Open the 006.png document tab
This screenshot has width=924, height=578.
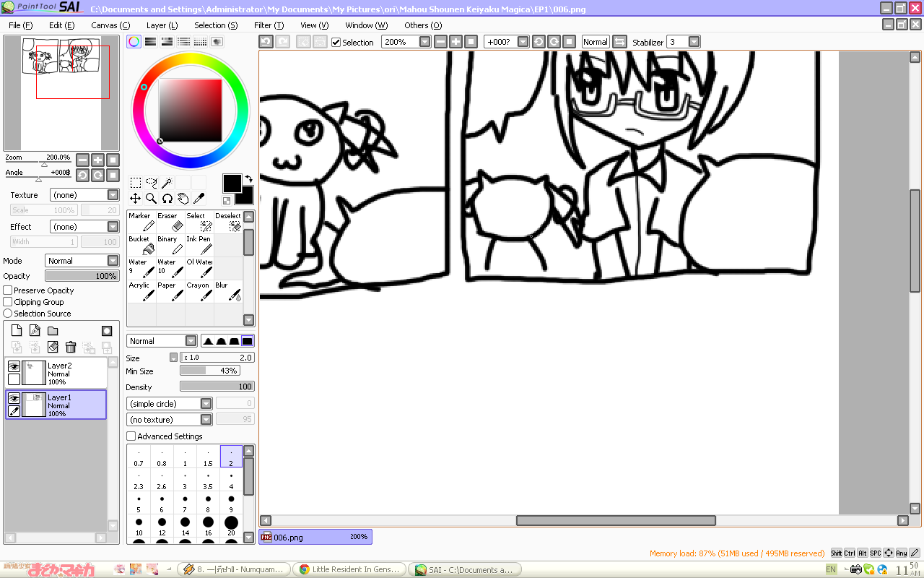315,537
